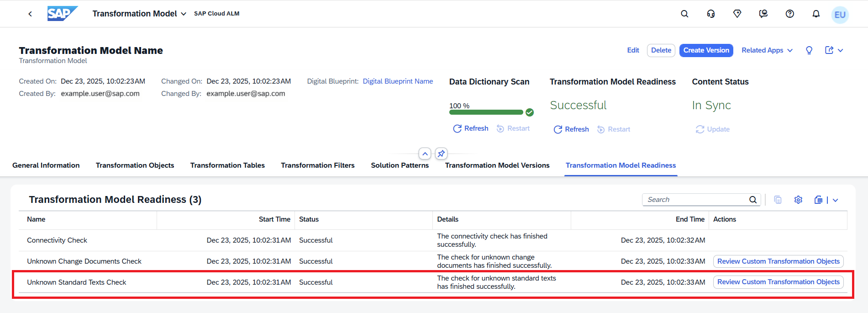
Task: Click the lightbulb insights icon
Action: pyautogui.click(x=809, y=50)
